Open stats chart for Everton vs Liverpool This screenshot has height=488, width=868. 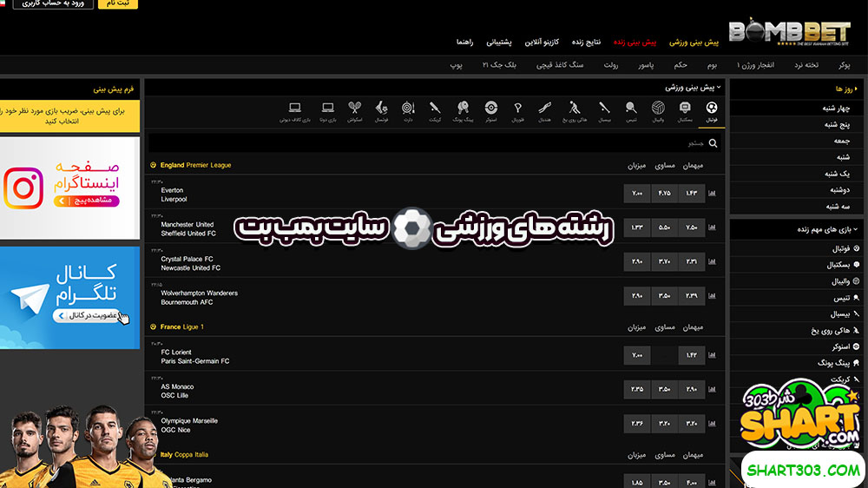[x=712, y=194]
